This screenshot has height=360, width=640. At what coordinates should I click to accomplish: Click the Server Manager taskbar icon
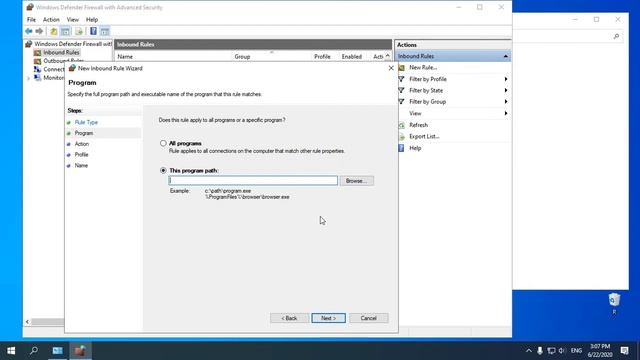click(58, 351)
